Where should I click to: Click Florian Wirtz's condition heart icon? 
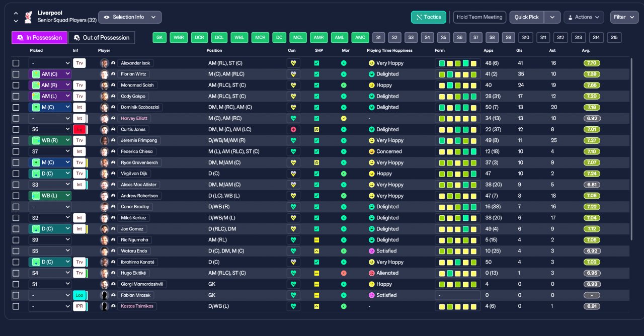click(x=293, y=74)
